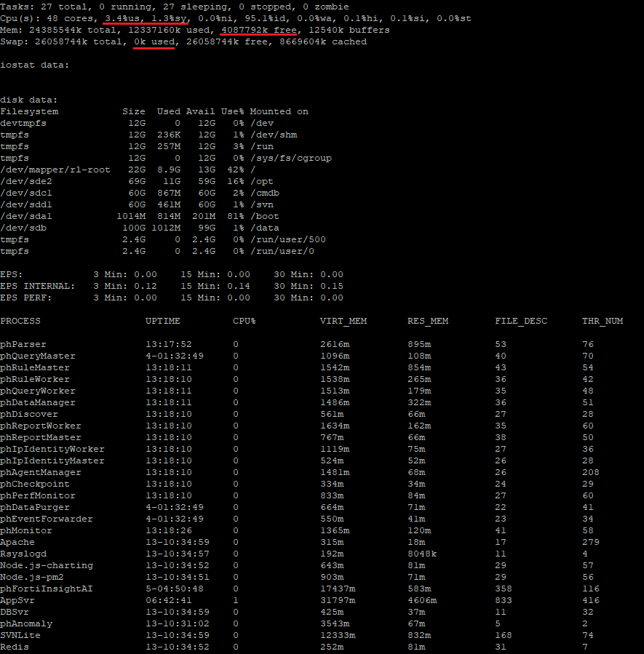Select the Node.js-charting process name
This screenshot has width=644, height=654.
47,567
